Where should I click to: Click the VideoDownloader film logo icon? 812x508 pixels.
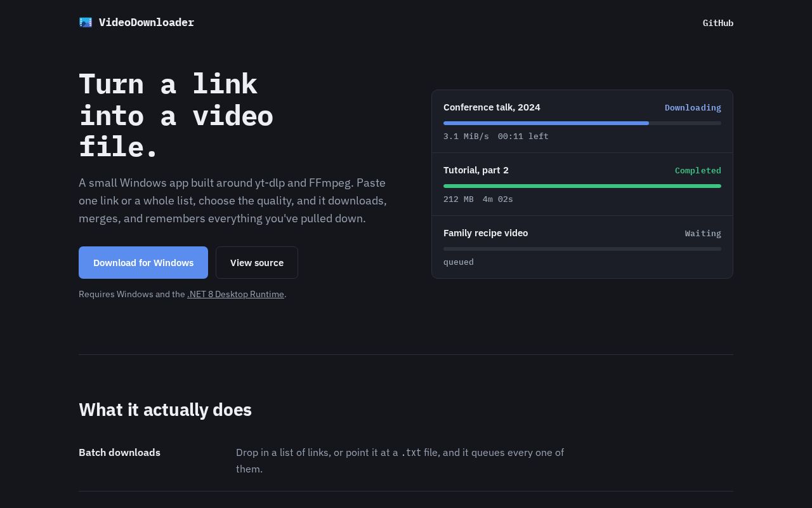[86, 22]
